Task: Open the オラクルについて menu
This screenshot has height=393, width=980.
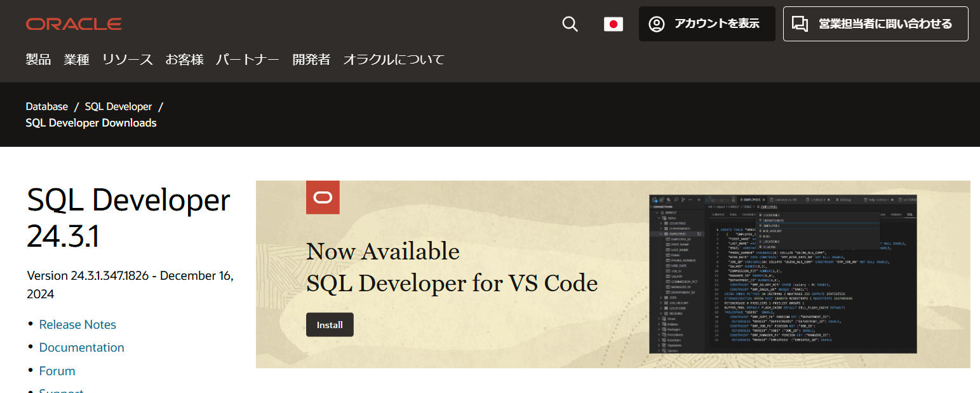Action: coord(394,60)
